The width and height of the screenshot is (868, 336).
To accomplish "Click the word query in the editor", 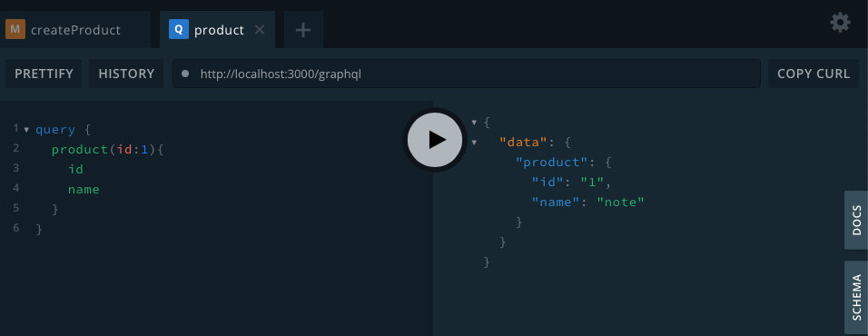I will click(x=55, y=130).
